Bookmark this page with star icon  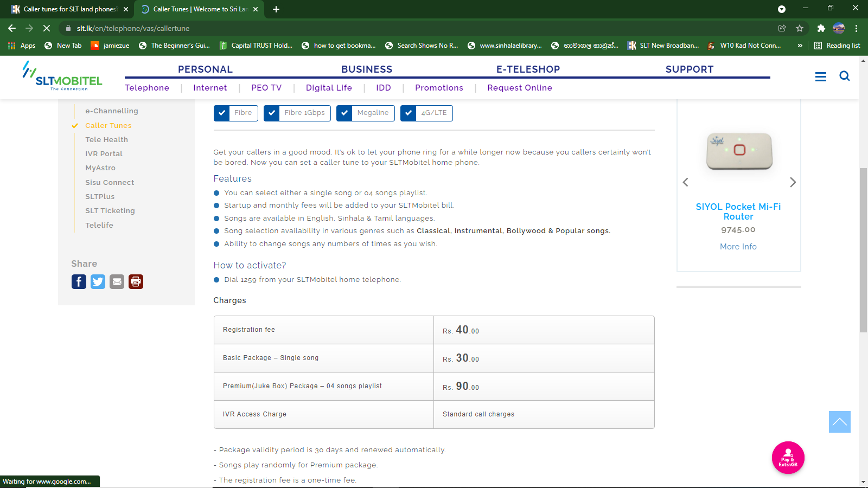[799, 28]
